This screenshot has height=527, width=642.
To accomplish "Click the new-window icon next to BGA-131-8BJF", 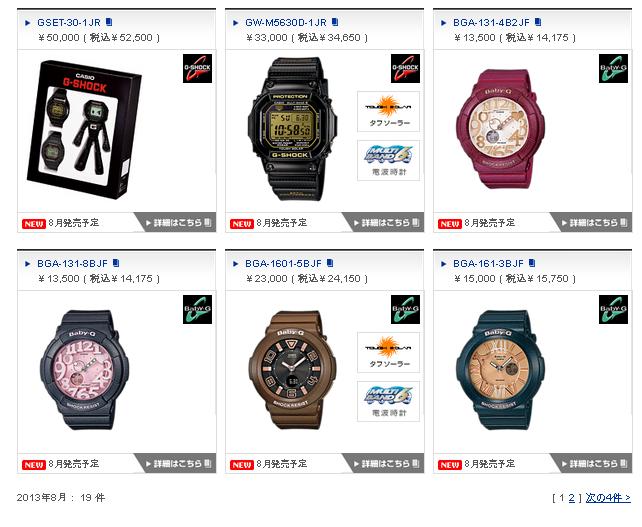I will click(116, 263).
